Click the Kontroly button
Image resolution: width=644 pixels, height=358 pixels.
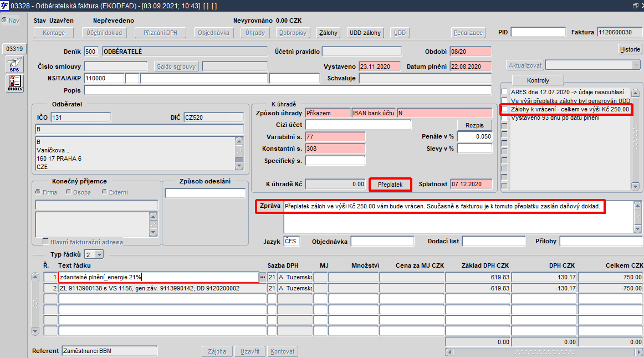point(538,80)
